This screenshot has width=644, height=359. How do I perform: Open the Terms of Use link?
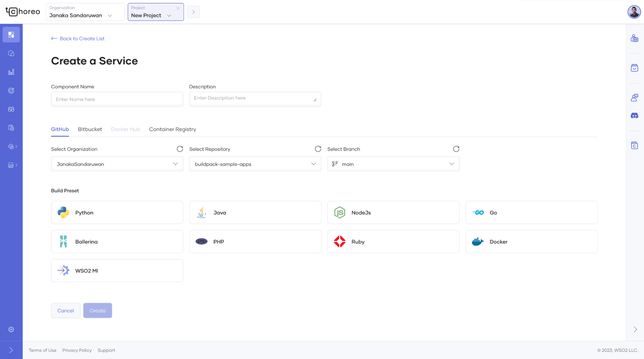tap(43, 350)
